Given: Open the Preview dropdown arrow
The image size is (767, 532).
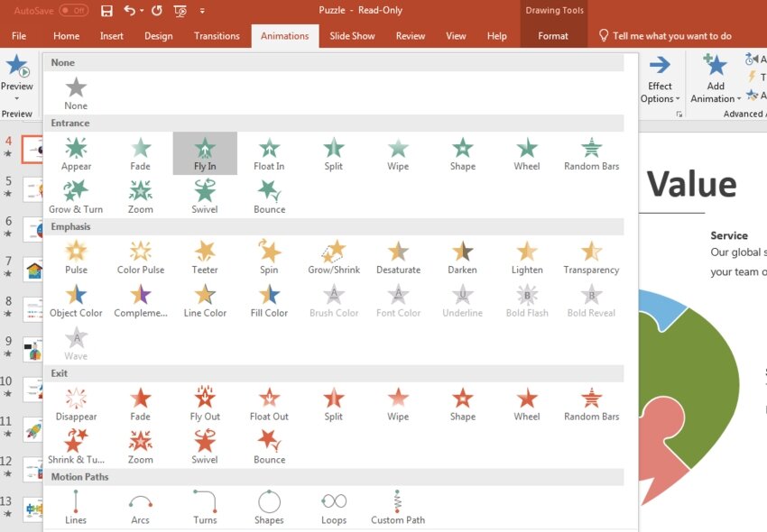Looking at the screenshot, I should coord(16,98).
